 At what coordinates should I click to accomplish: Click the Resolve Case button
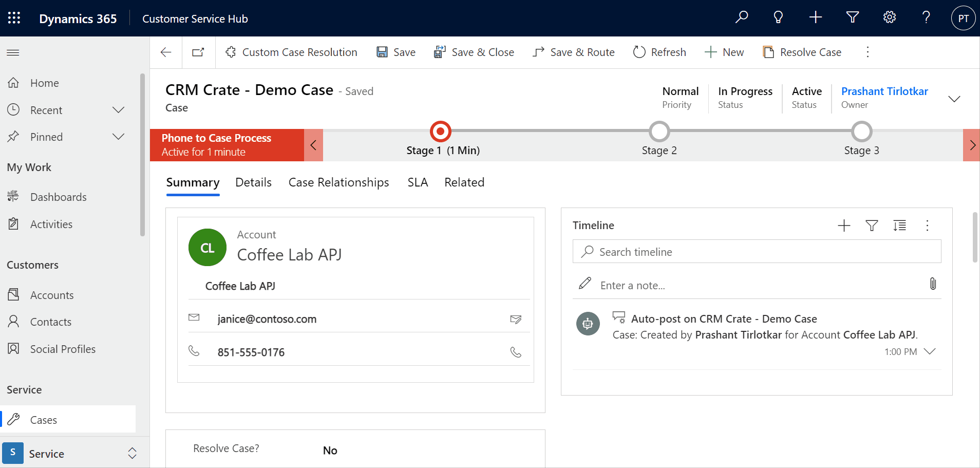pyautogui.click(x=802, y=52)
